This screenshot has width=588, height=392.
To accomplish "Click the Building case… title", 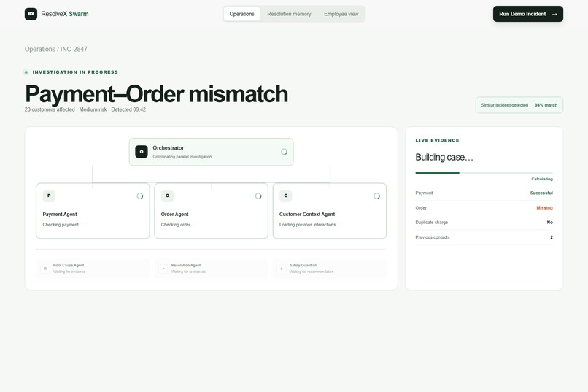I will pyautogui.click(x=444, y=157).
